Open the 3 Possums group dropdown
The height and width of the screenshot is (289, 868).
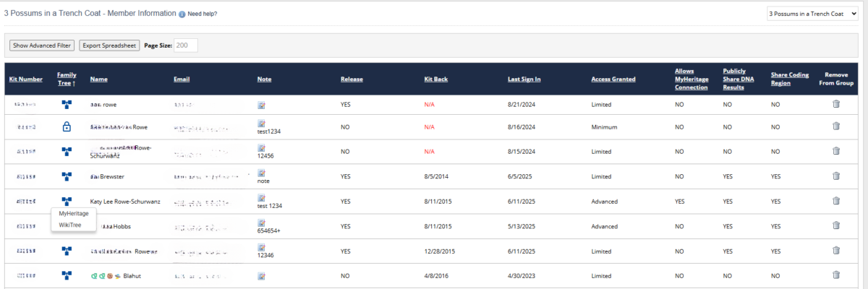[x=812, y=14]
